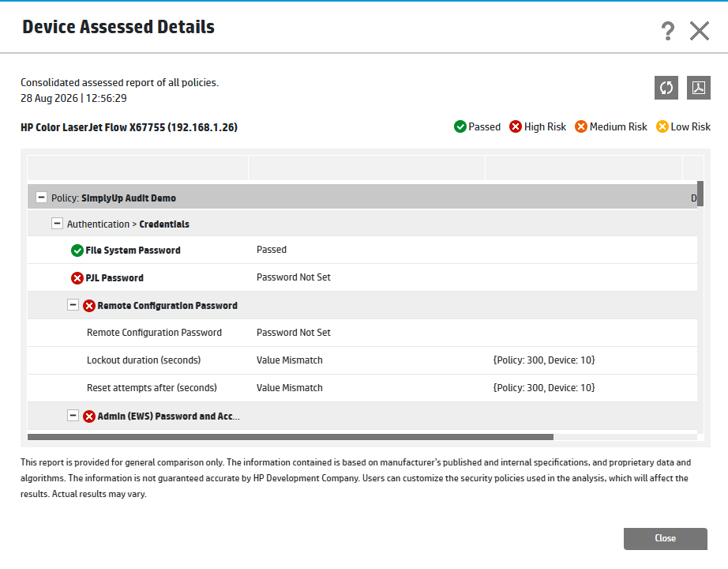This screenshot has width=728, height=569.
Task: Click the horizontal scrollbar thumb
Action: coord(291,437)
